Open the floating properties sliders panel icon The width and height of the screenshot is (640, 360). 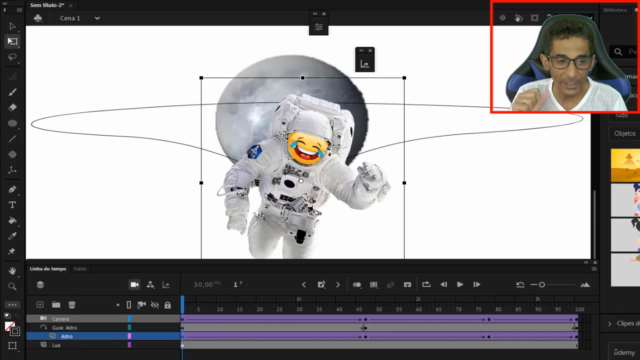[x=318, y=27]
